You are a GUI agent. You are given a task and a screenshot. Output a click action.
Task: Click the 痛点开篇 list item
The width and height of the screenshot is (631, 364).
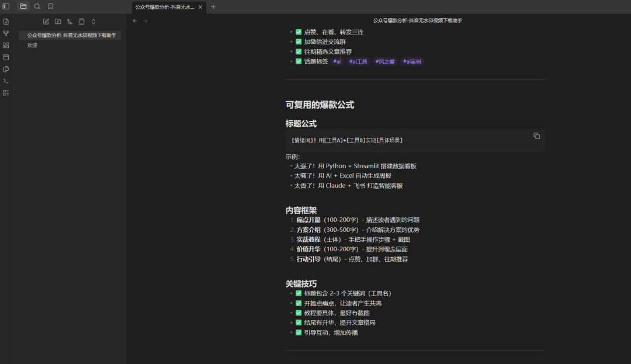pyautogui.click(x=358, y=220)
